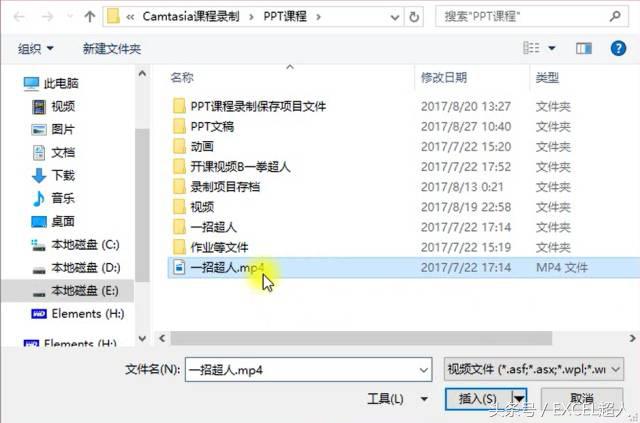Click the 文件名 input field
This screenshot has width=640, height=423.
pyautogui.click(x=308, y=370)
